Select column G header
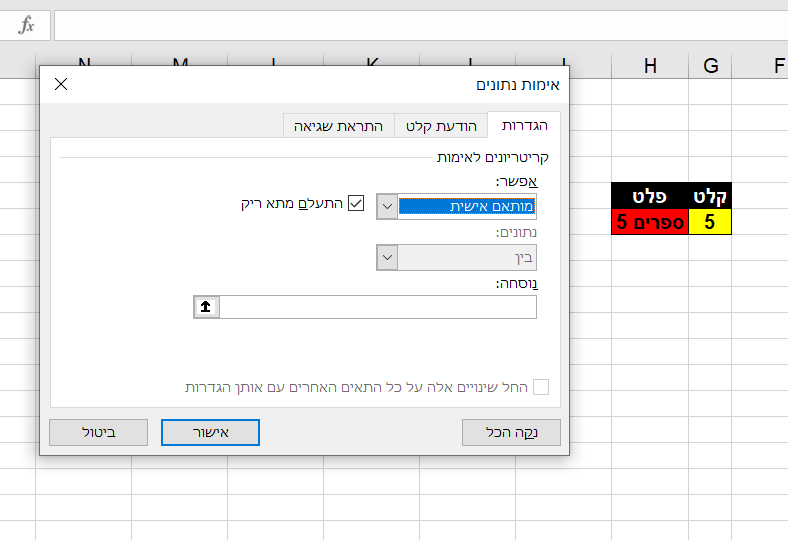 pos(710,66)
